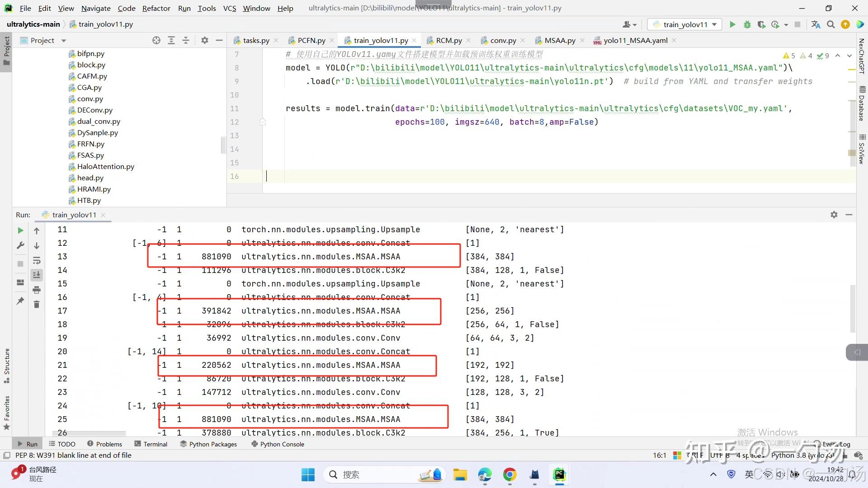Viewport: 868px width, 488px height.
Task: Open HaloAttention.py in the project tree
Action: click(105, 166)
